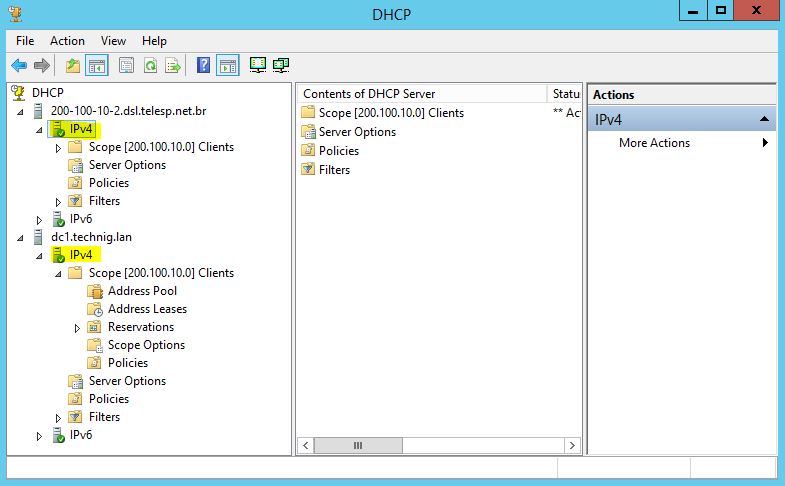Select Scope [200.100.10.0] Clients under dc1.technig.lan
The height and width of the screenshot is (486, 785).
pos(161,273)
